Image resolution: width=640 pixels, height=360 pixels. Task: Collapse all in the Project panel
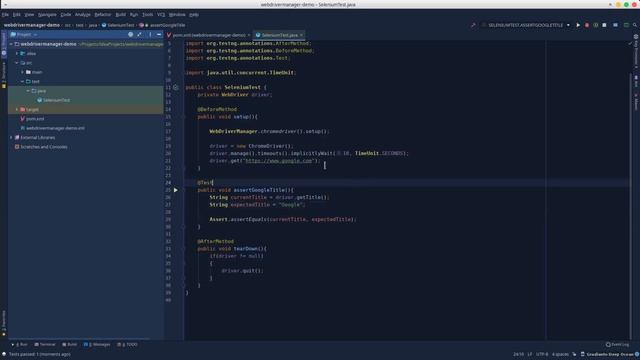(140, 35)
